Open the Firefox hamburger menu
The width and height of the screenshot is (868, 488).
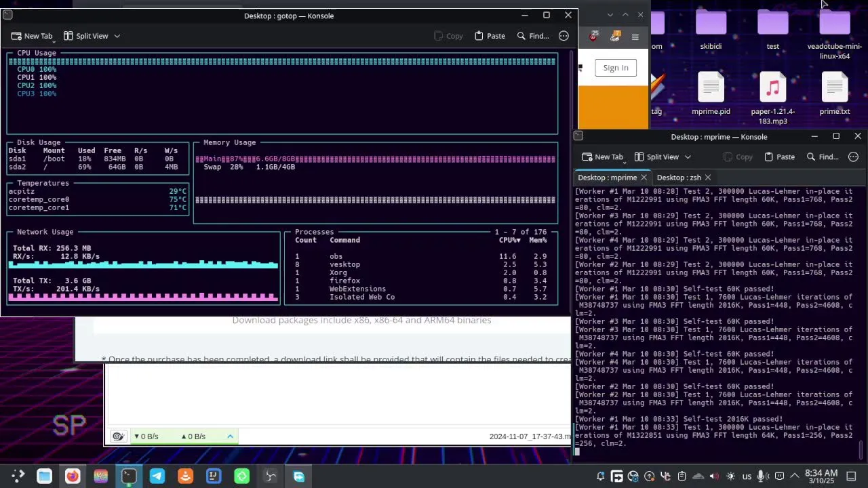[x=635, y=37]
